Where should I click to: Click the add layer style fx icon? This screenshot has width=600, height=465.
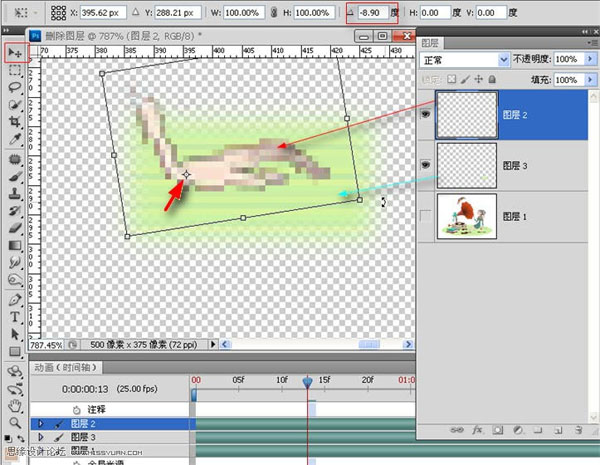(x=477, y=430)
